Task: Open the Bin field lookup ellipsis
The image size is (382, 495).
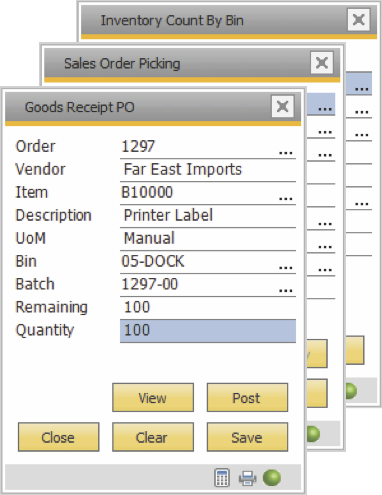Action: 285,267
